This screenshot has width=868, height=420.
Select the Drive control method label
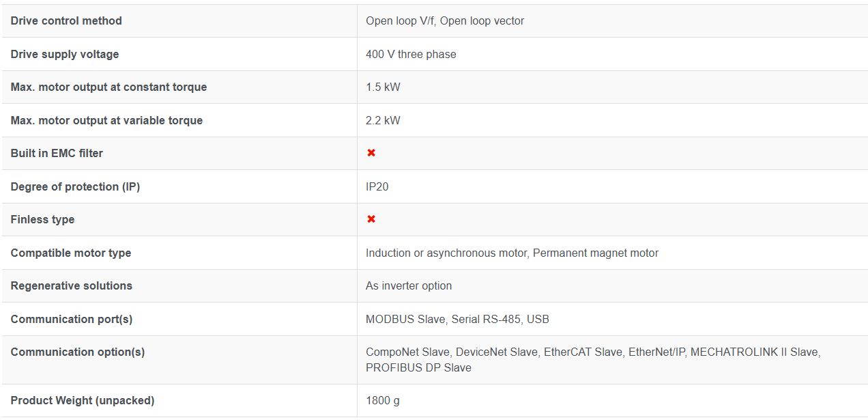(x=66, y=20)
